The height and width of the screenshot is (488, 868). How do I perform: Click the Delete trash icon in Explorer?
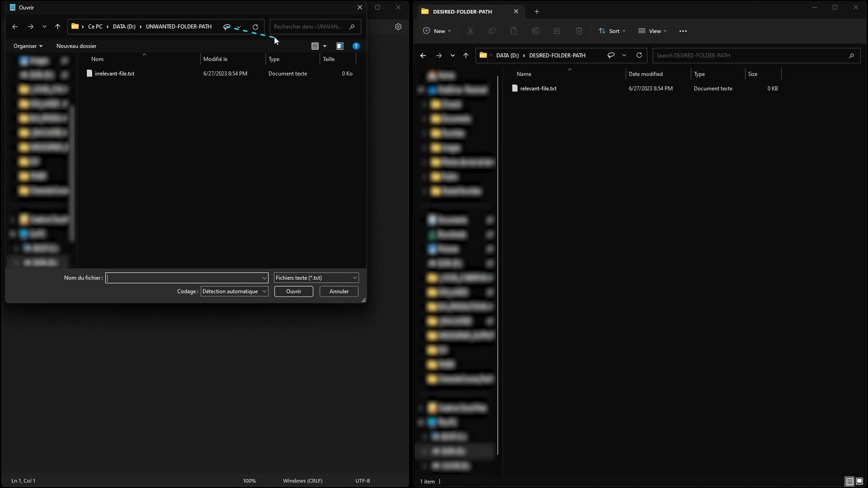[x=579, y=31]
